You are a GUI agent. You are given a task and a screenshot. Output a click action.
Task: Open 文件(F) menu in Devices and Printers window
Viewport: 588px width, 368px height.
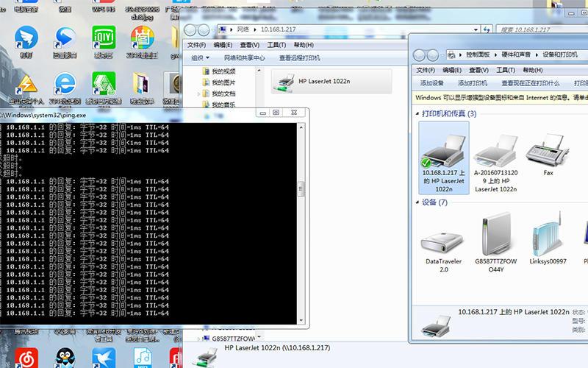click(426, 70)
